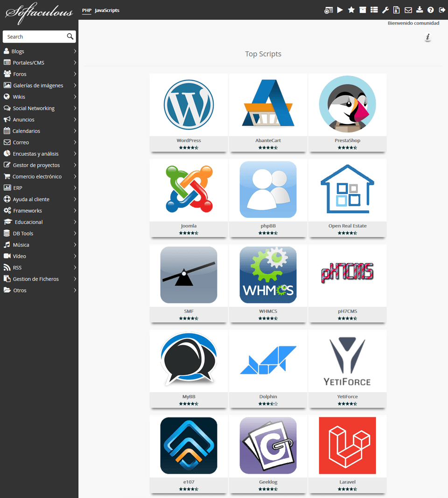Click the Foros group icon

pos(7,74)
